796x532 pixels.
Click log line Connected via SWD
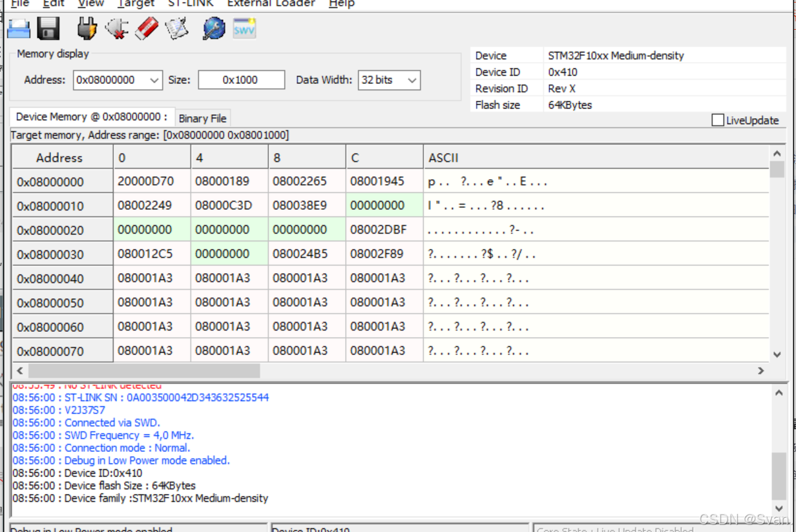87,423
